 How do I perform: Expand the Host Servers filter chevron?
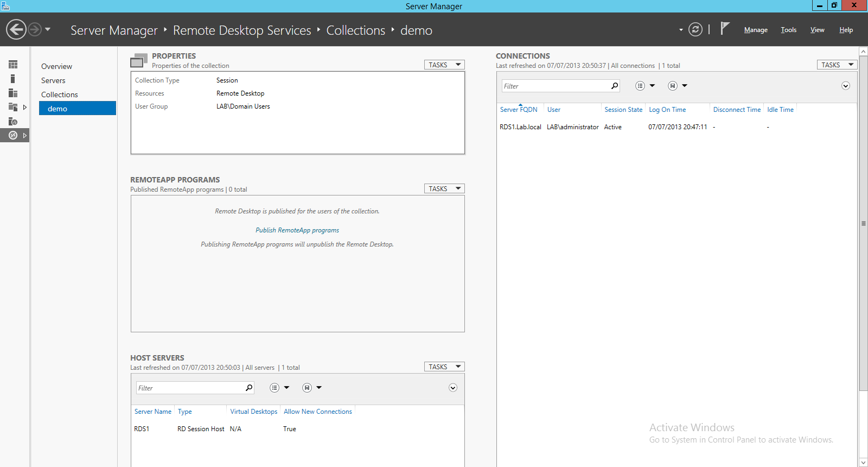pos(453,388)
